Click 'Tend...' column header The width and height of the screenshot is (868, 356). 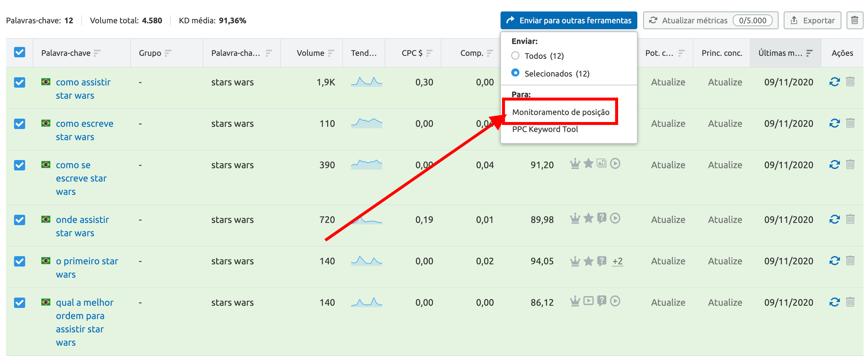[364, 53]
